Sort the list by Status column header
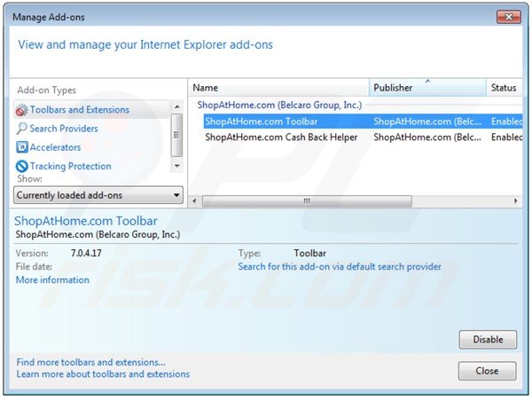This screenshot has height=400, width=532. tap(505, 88)
